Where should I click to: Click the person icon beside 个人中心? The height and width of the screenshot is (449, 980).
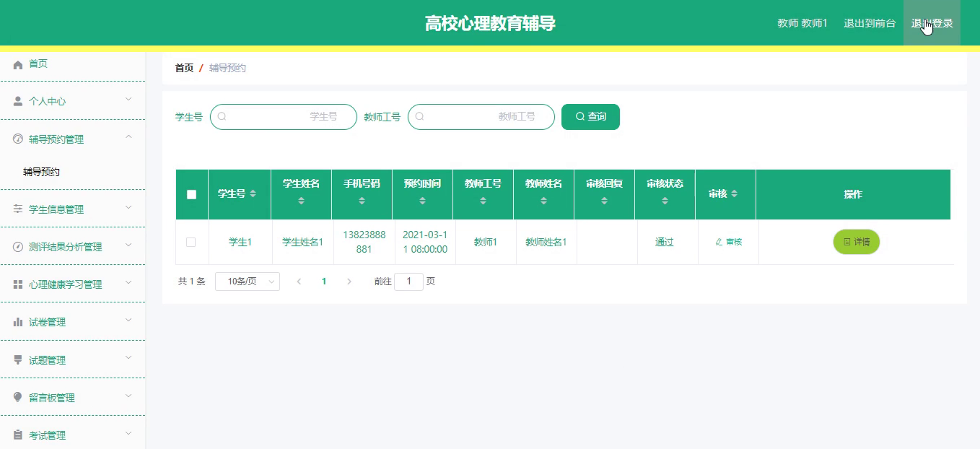pyautogui.click(x=18, y=102)
